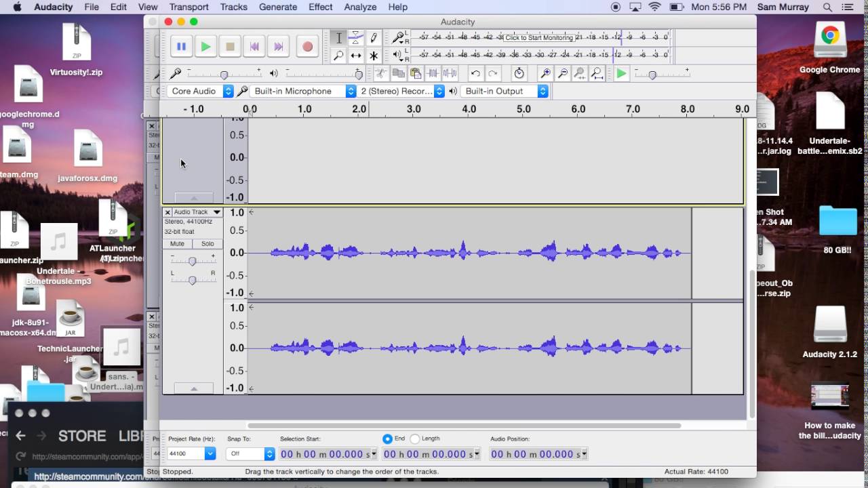Mute the Audio Track
Image resolution: width=868 pixels, height=488 pixels.
177,244
